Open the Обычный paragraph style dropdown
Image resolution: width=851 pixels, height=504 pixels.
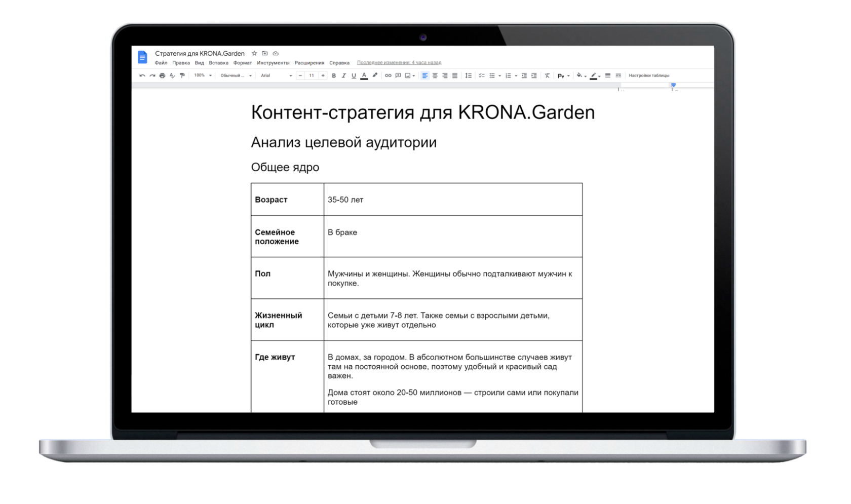click(x=236, y=75)
